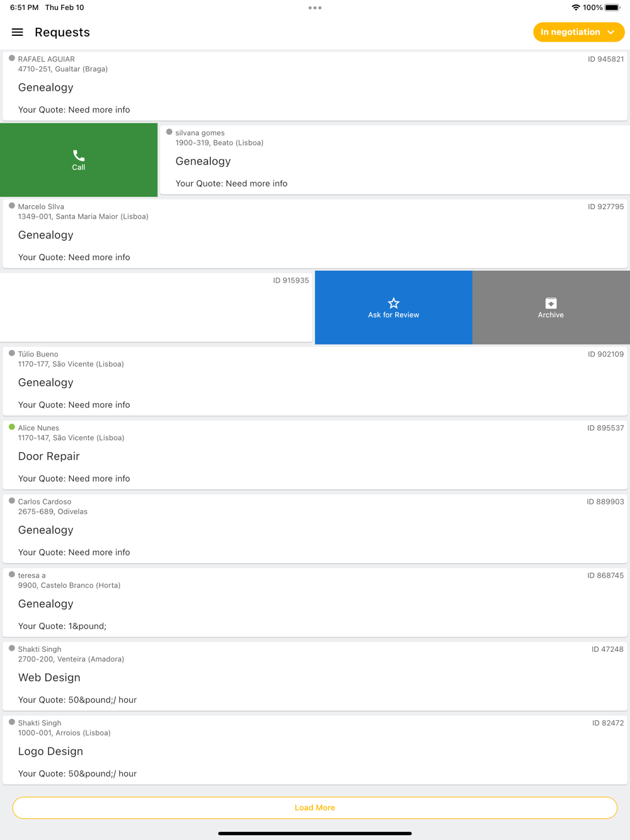Select the Logo Design request title
Viewport: 630px width, 840px height.
pos(50,751)
